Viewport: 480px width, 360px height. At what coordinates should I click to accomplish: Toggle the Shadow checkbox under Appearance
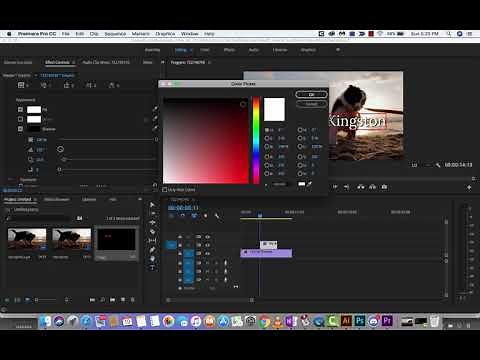point(20,129)
